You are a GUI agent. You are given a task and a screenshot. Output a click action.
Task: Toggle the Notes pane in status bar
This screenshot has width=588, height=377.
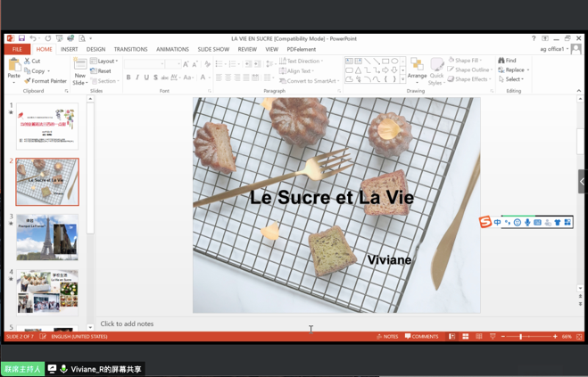[387, 337]
